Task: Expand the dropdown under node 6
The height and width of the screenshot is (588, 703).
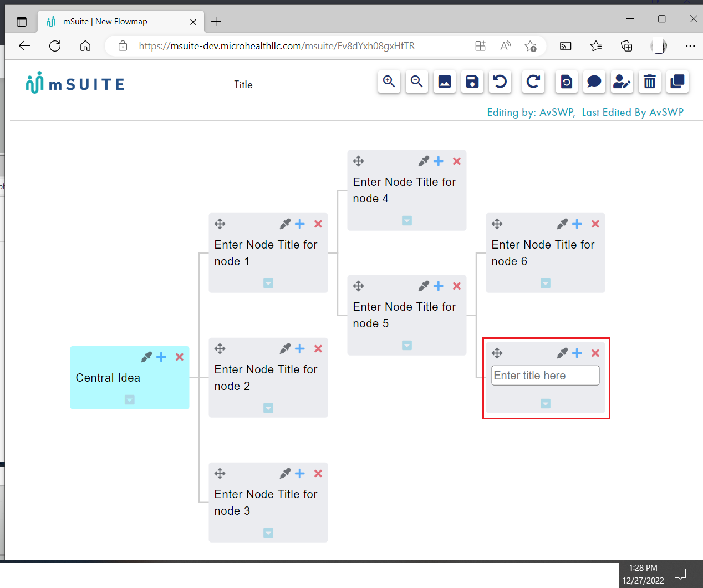Action: (x=545, y=283)
